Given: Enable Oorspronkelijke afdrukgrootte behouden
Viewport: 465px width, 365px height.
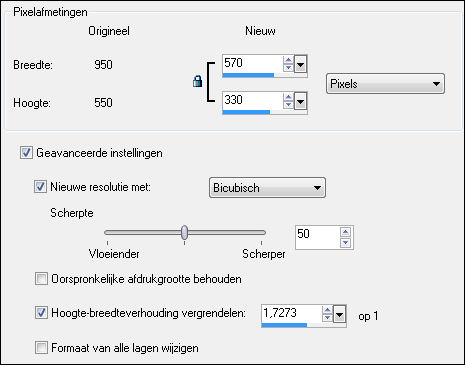Looking at the screenshot, I should click(x=41, y=279).
